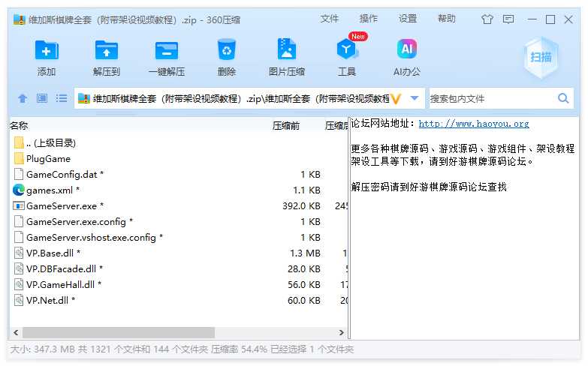Click the search magnifier icon
Image resolution: width=588 pixels, height=366 pixels.
[563, 98]
